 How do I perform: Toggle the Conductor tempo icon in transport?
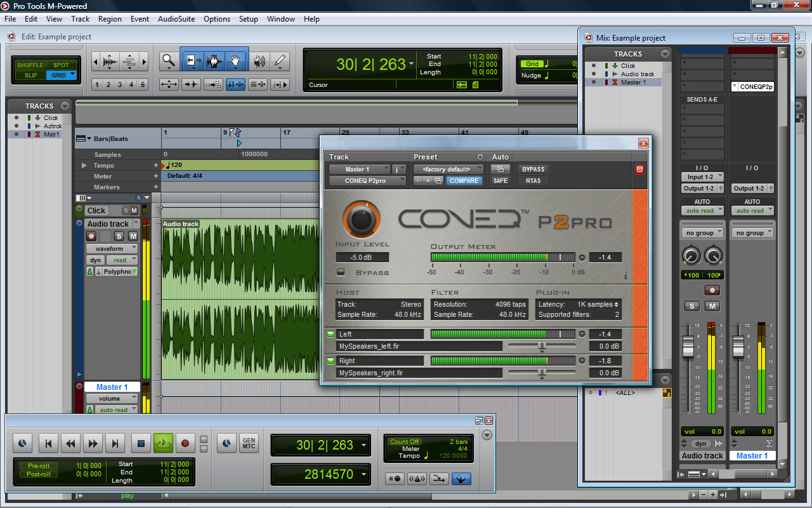pos(461,479)
